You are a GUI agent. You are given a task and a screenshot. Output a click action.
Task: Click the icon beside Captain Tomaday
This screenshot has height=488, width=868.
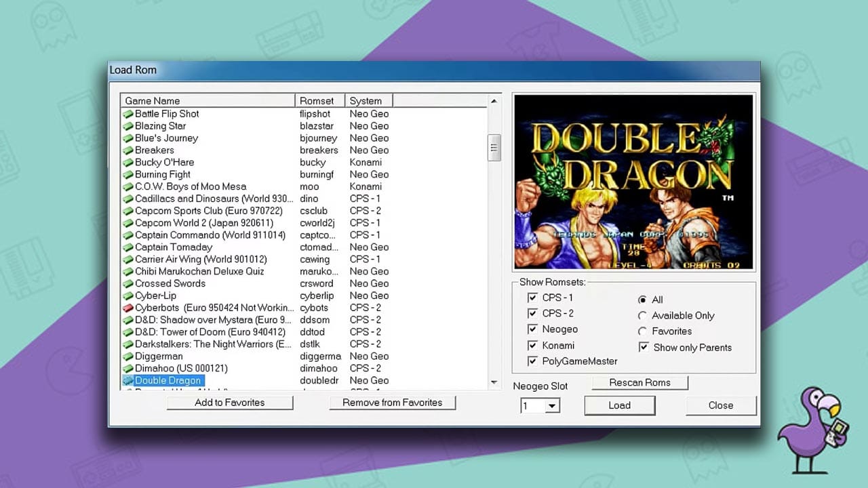(127, 247)
